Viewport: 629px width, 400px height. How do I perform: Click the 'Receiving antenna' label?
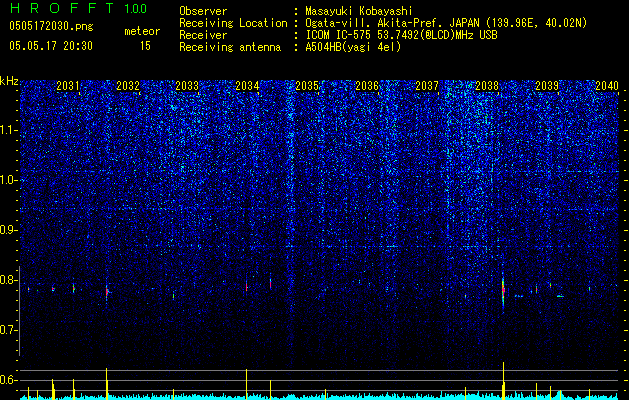(230, 47)
